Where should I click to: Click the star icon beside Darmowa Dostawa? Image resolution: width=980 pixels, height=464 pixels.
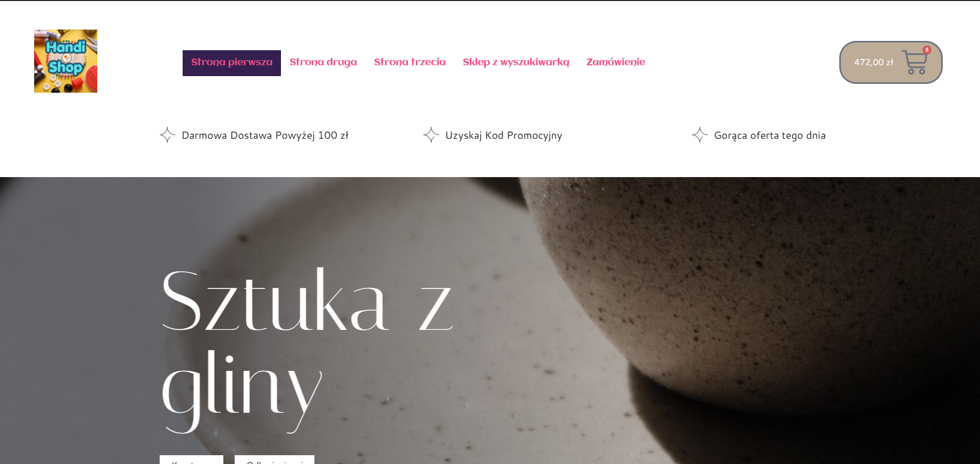[x=167, y=135]
